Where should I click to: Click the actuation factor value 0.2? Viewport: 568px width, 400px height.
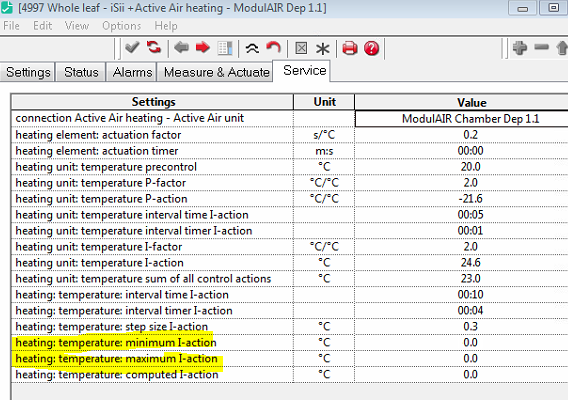(470, 135)
